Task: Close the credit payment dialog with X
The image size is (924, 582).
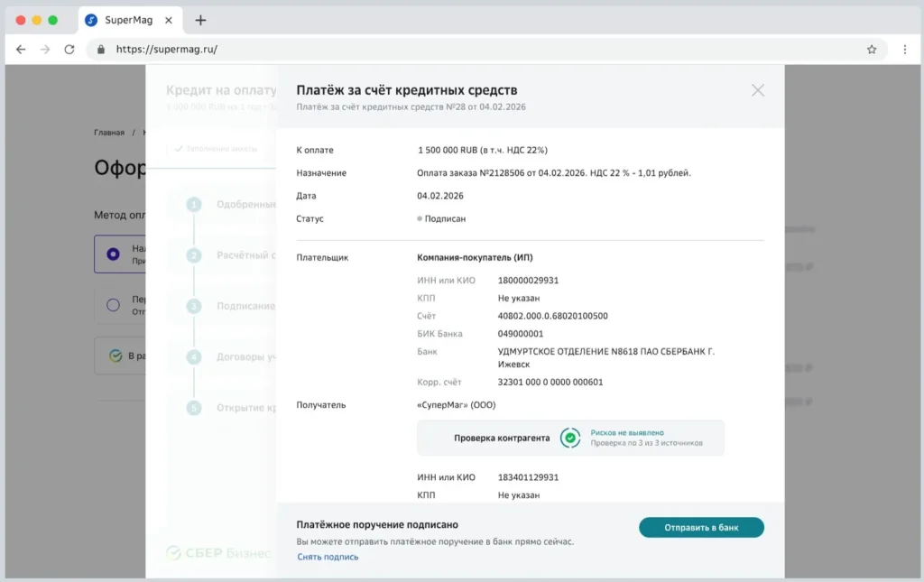Action: (758, 90)
